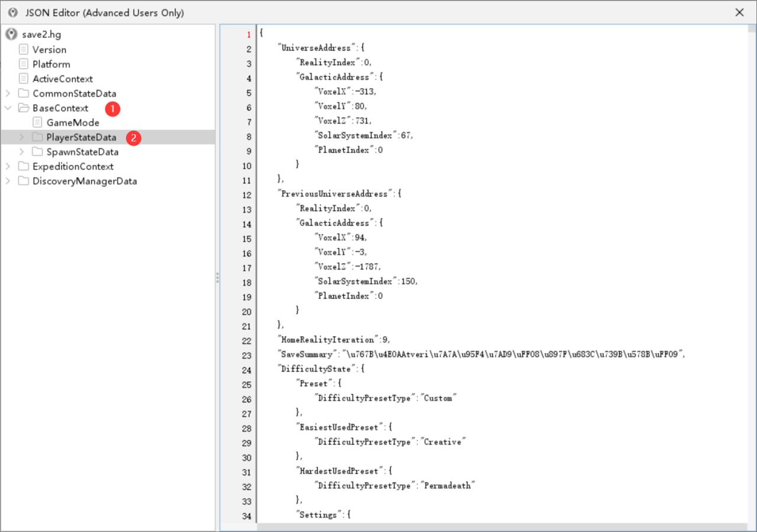The image size is (757, 532).
Task: Click the "RealityIndex":0 on line 3
Action: click(x=334, y=63)
